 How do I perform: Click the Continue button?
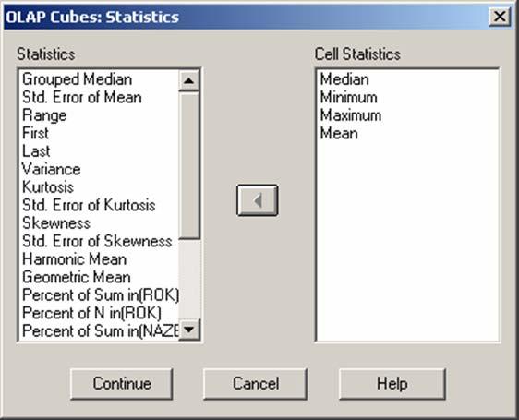(x=122, y=384)
